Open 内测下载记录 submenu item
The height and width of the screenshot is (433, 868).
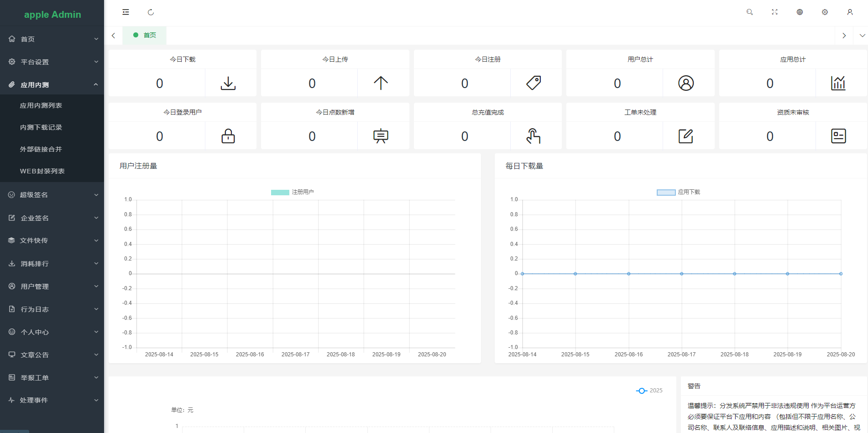click(x=41, y=127)
